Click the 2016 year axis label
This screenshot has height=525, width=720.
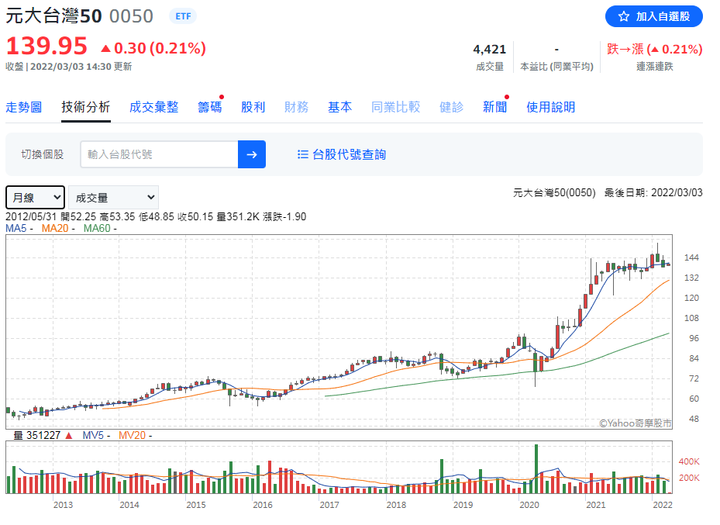[x=263, y=505]
